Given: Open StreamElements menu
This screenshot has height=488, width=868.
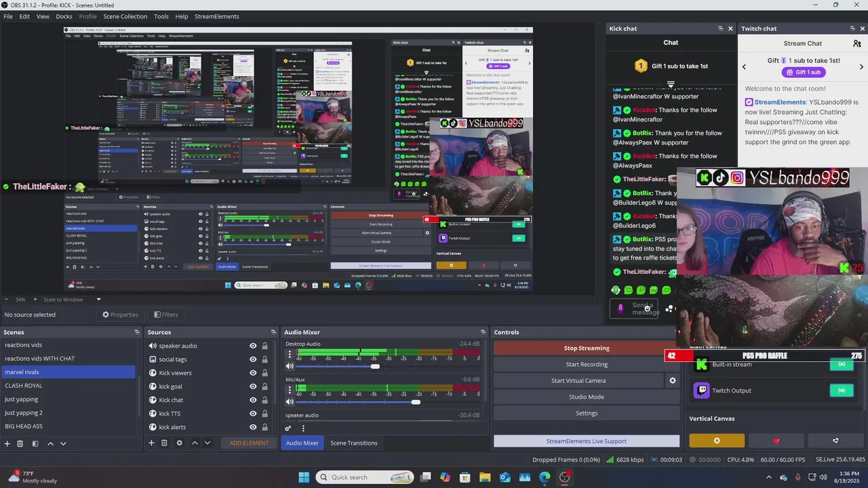Looking at the screenshot, I should tap(217, 16).
